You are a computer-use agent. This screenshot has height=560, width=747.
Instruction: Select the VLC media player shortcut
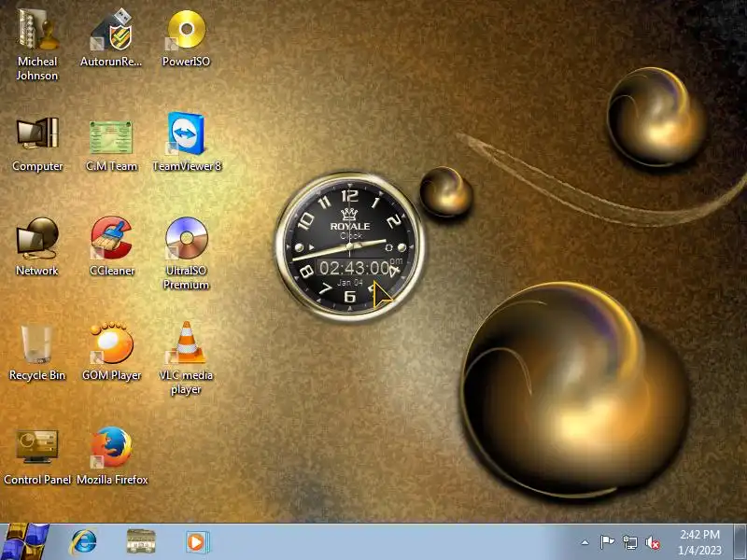tap(186, 358)
